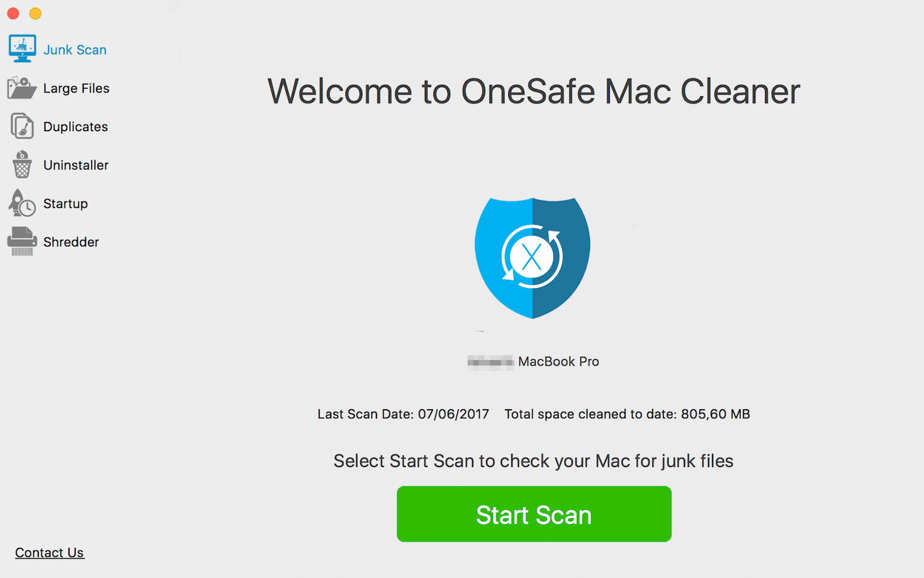Select the Startup items section
Viewport: 924px width, 578px height.
click(65, 203)
